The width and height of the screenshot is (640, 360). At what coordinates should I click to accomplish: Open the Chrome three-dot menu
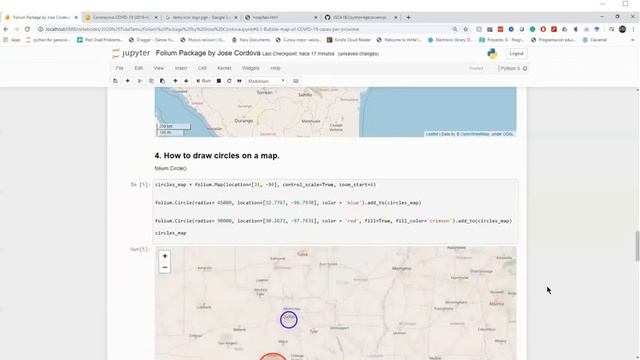[x=633, y=29]
